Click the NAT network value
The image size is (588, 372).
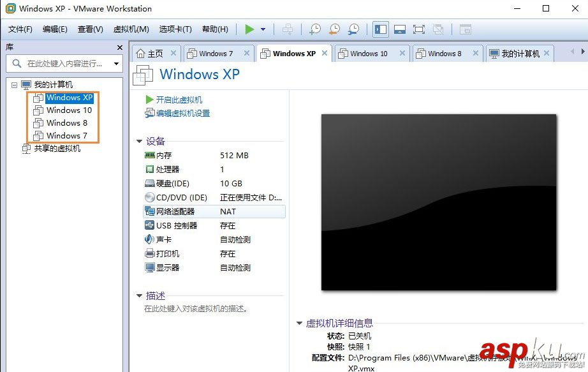click(228, 212)
